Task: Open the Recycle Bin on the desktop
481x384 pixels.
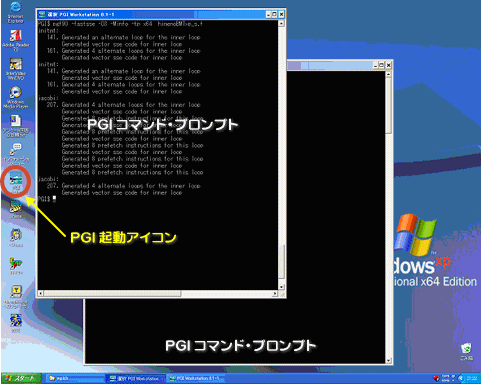Action: (466, 352)
